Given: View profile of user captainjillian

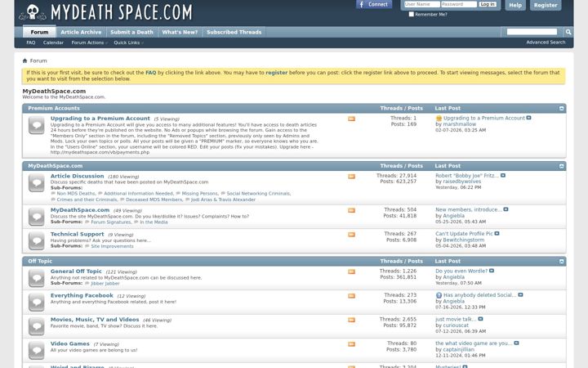Looking at the screenshot, I should [458, 349].
